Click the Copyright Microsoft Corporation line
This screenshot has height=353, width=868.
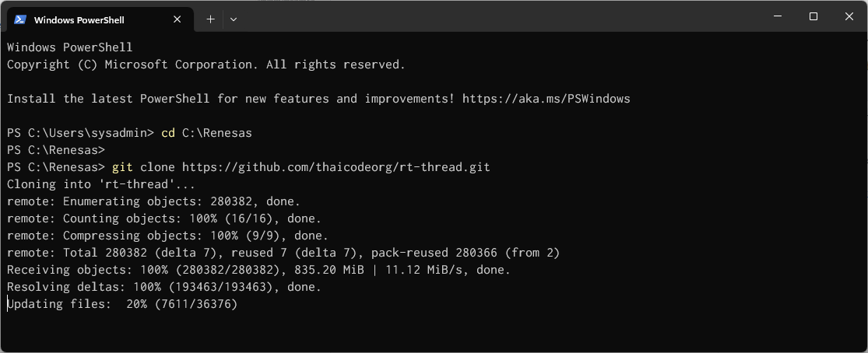(x=206, y=65)
